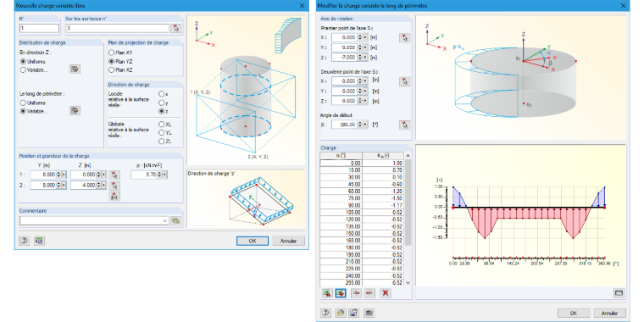This screenshot has width=644, height=322.
Task: Click the Charge table vertical scrollbar thumb
Action: (408, 202)
